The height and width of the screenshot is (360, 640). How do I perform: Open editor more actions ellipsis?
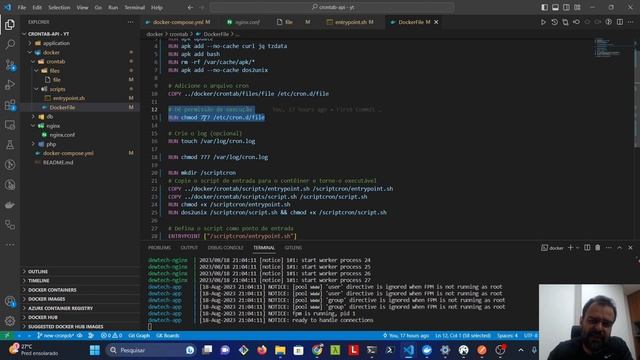(x=631, y=22)
